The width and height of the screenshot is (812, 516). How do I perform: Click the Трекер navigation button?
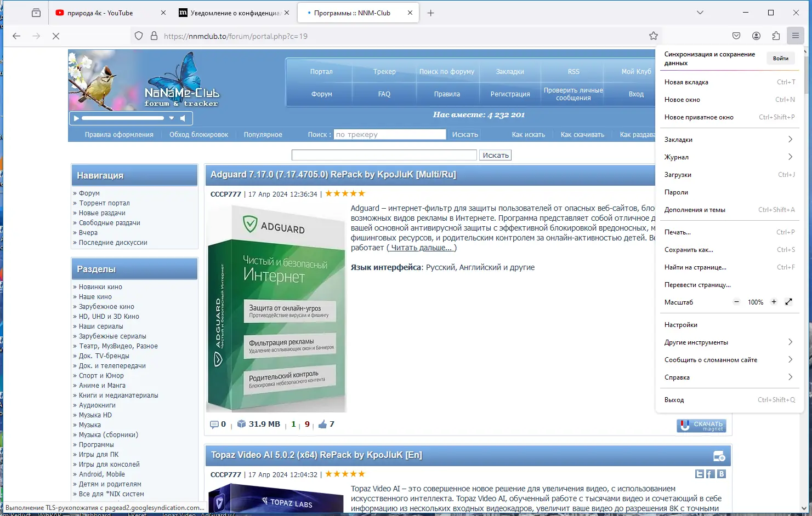coord(384,72)
